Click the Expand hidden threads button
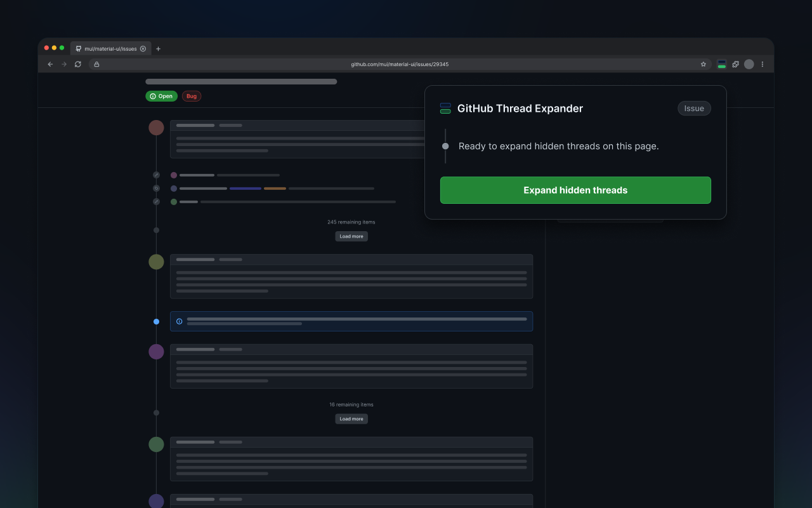 point(575,190)
